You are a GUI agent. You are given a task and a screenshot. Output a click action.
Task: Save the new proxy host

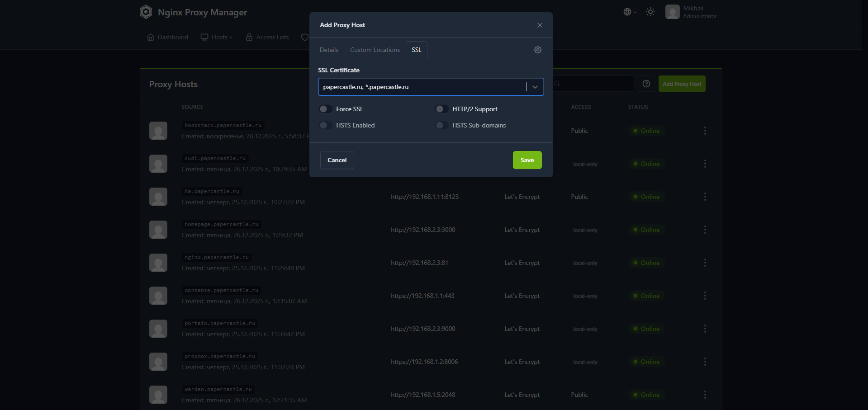click(527, 160)
